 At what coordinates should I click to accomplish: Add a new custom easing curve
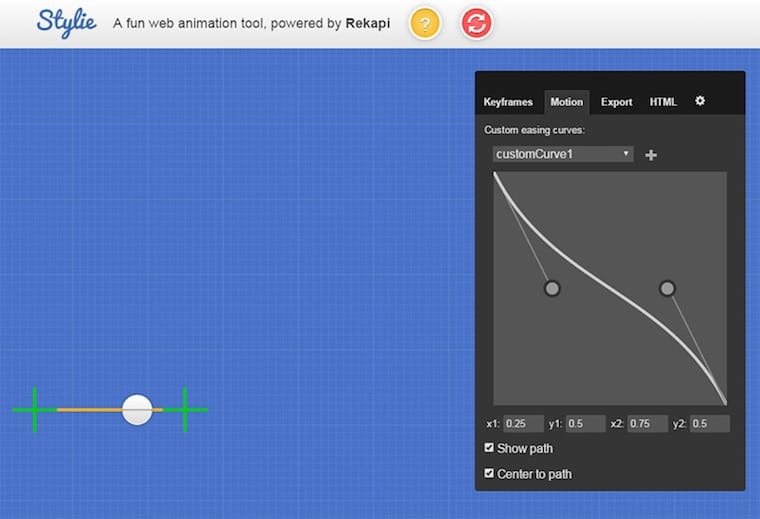(x=651, y=155)
